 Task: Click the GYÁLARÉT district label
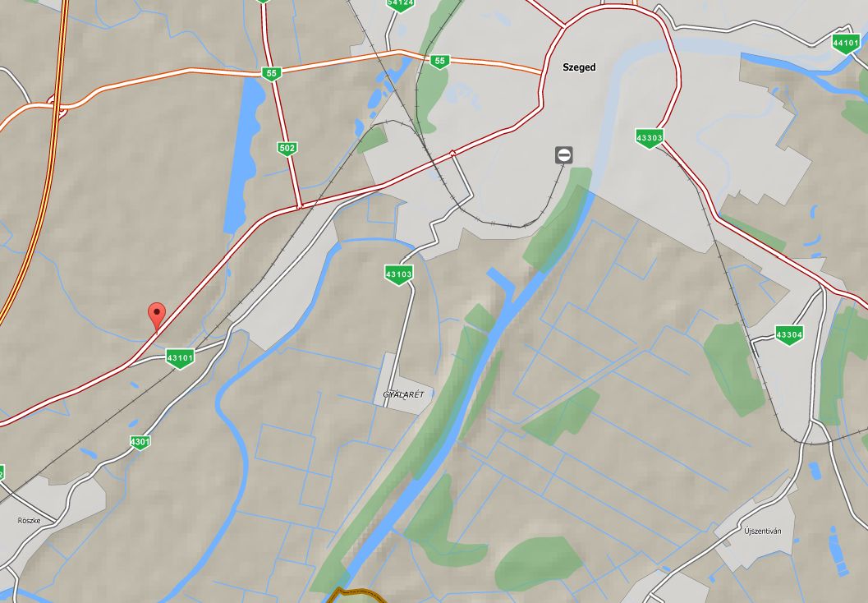point(403,395)
